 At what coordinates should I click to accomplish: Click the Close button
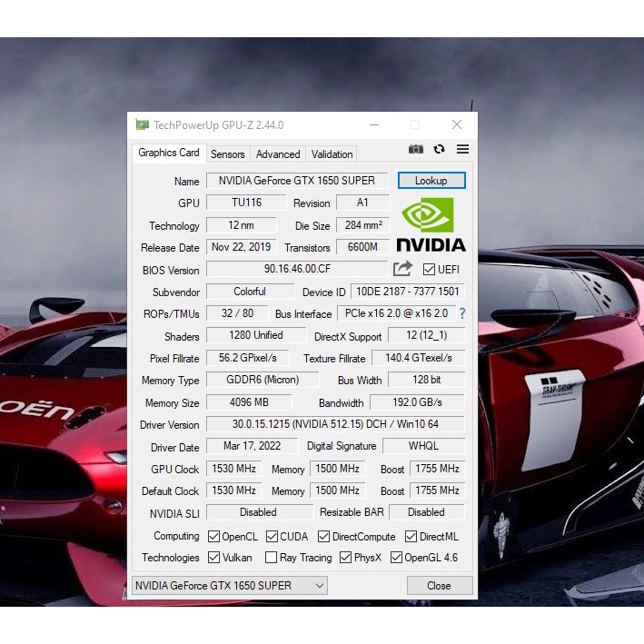click(x=440, y=585)
